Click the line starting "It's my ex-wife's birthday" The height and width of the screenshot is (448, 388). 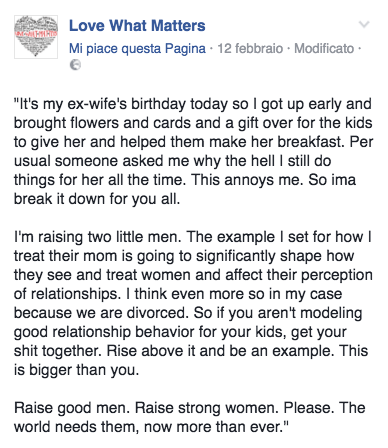(x=192, y=104)
